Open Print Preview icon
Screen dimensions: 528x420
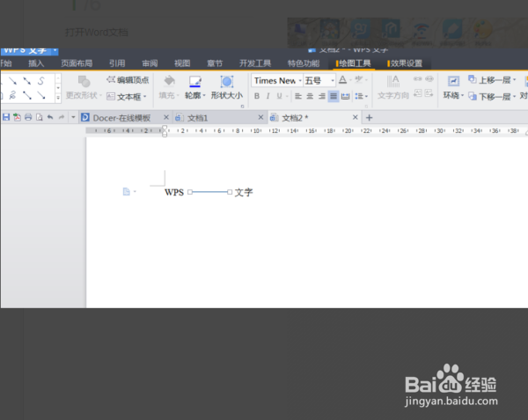40,117
